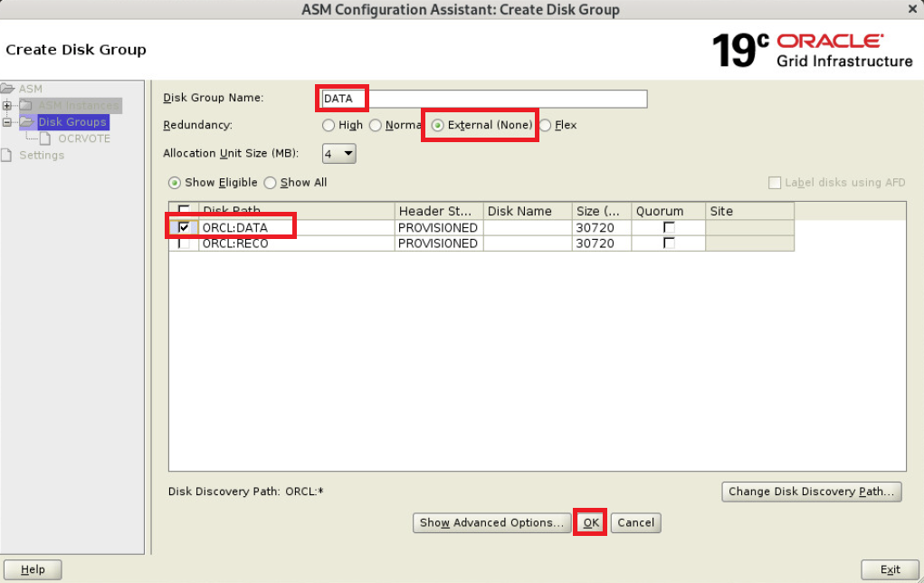Screen dimensions: 924x583
Task: Click PROVISIONED status in ORCL:RECO row
Action: pyautogui.click(x=438, y=244)
